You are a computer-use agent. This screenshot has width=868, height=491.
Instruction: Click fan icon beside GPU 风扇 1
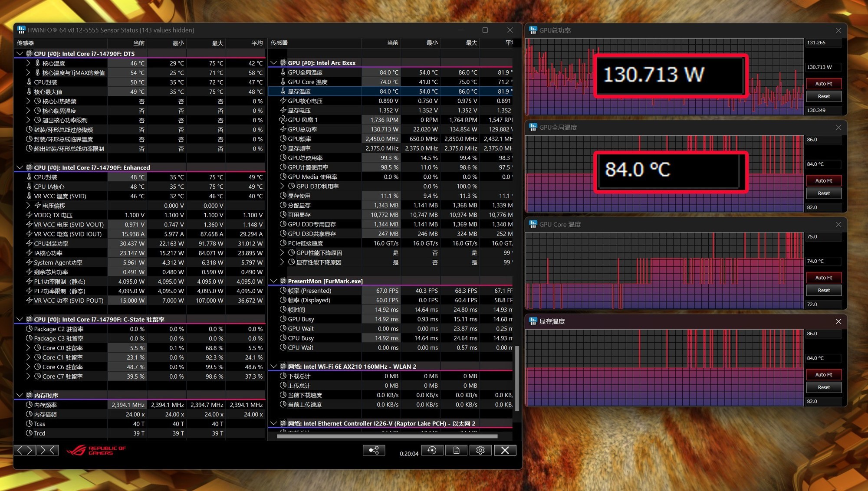click(283, 120)
